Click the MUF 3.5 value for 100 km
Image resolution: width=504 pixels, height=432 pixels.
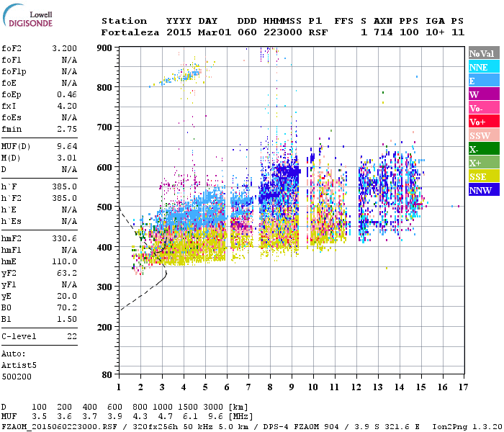click(x=39, y=417)
